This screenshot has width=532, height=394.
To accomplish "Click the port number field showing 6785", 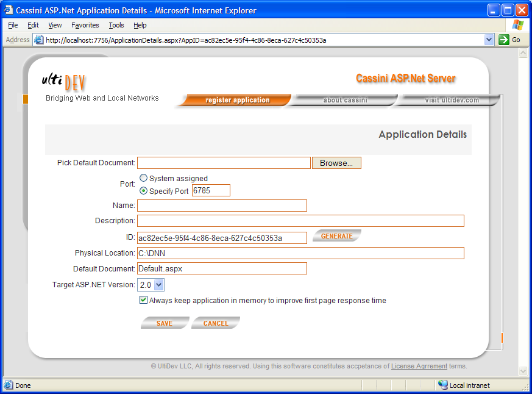I will tap(211, 190).
